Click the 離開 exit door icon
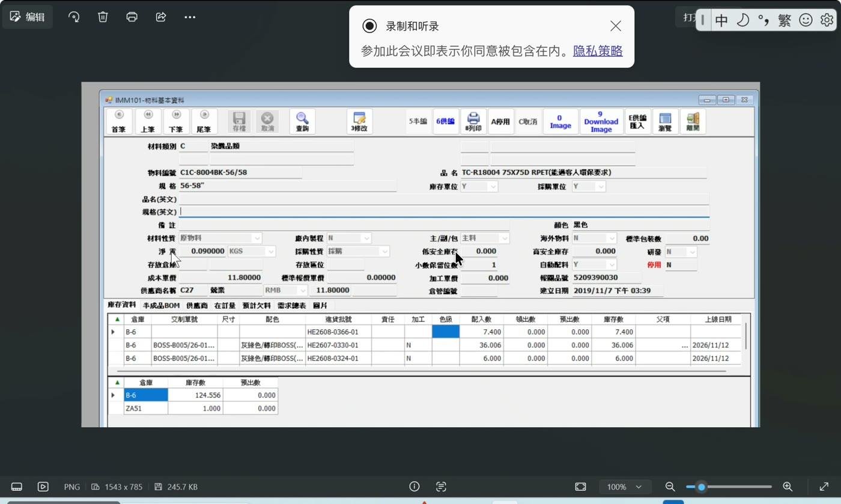The image size is (841, 504). 693,121
